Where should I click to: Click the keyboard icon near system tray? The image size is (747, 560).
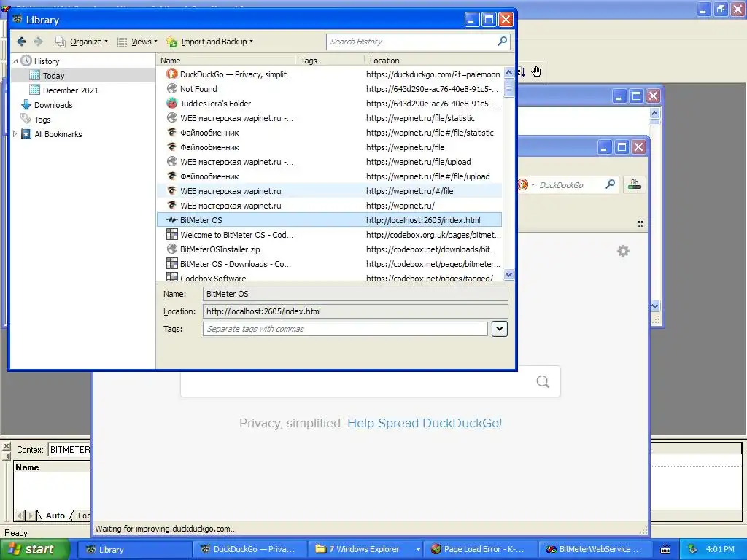pos(665,550)
